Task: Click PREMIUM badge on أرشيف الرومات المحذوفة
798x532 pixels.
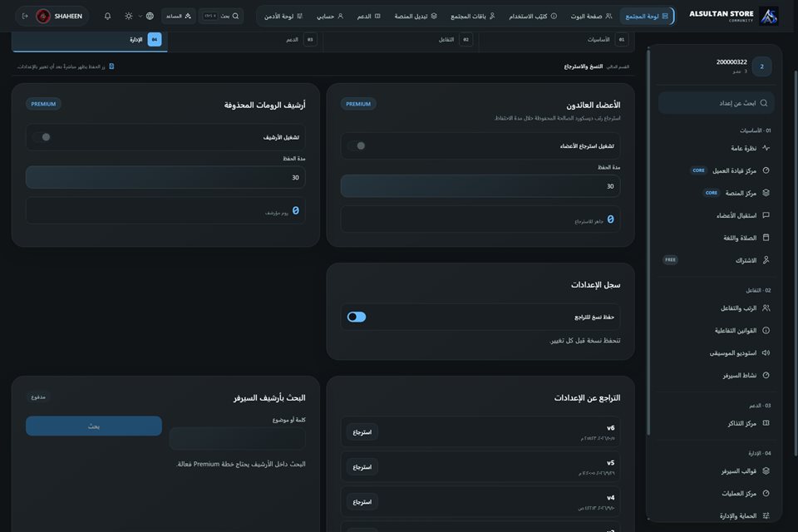Action: click(x=43, y=104)
